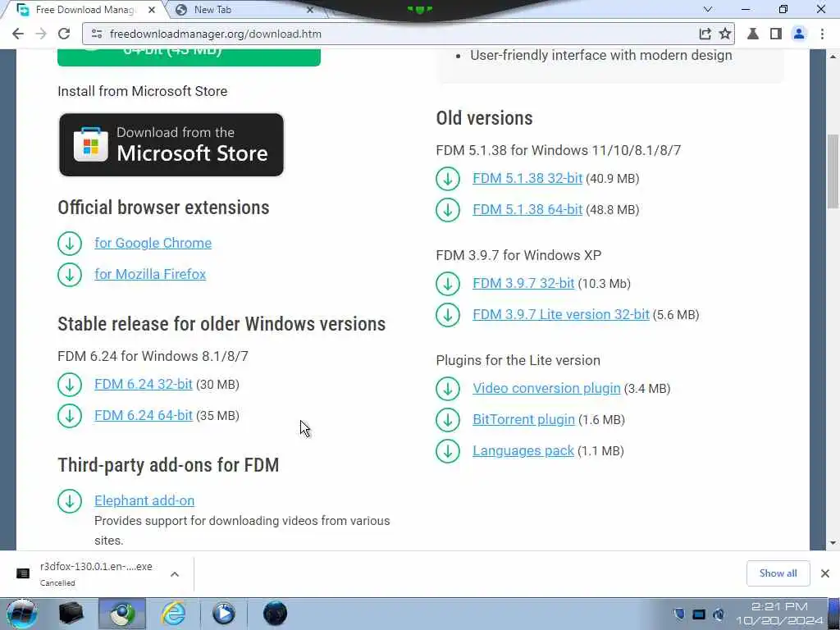The height and width of the screenshot is (630, 840).
Task: Download FDM 6.24 32-bit link
Action: (x=144, y=384)
